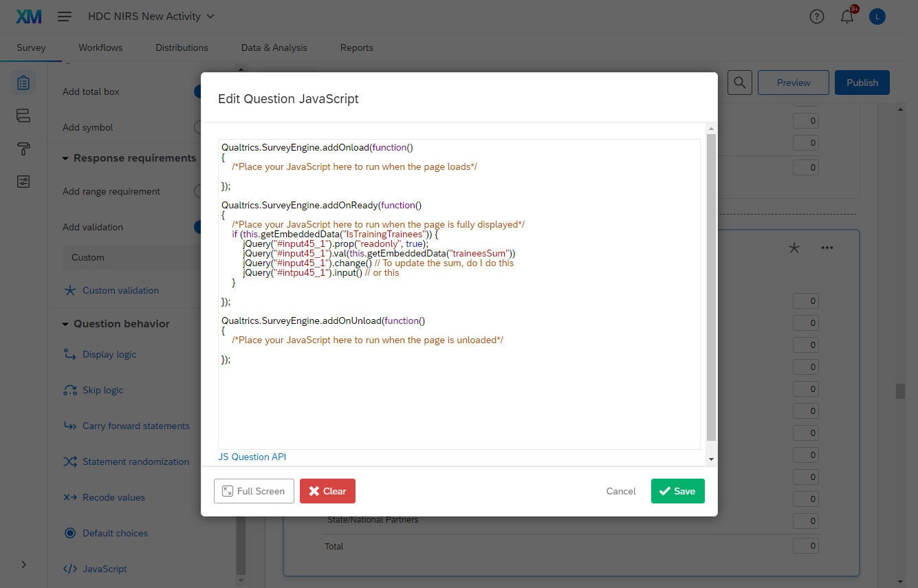Collapse the Question behavior section

click(116, 324)
